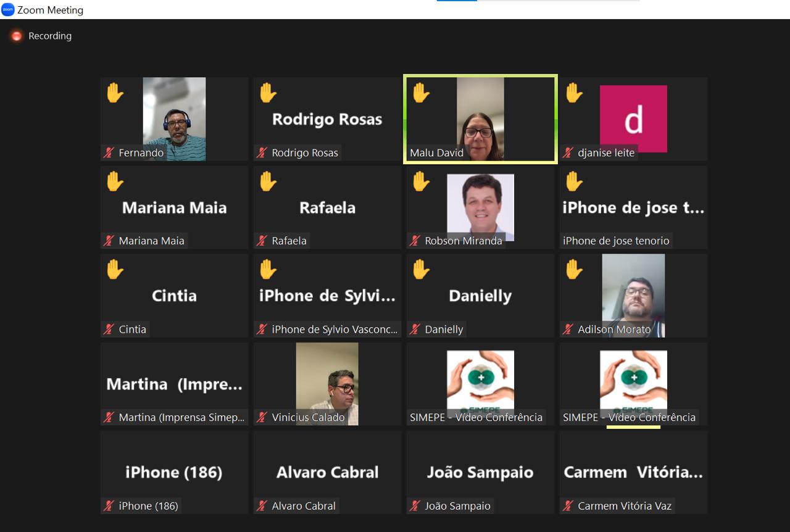Click the raised hand icon on Danielly's tile
790x532 pixels.
(421, 270)
